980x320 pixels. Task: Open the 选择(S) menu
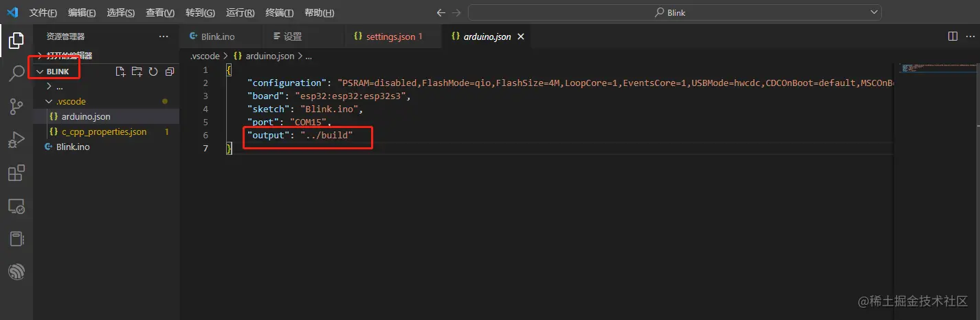[121, 13]
